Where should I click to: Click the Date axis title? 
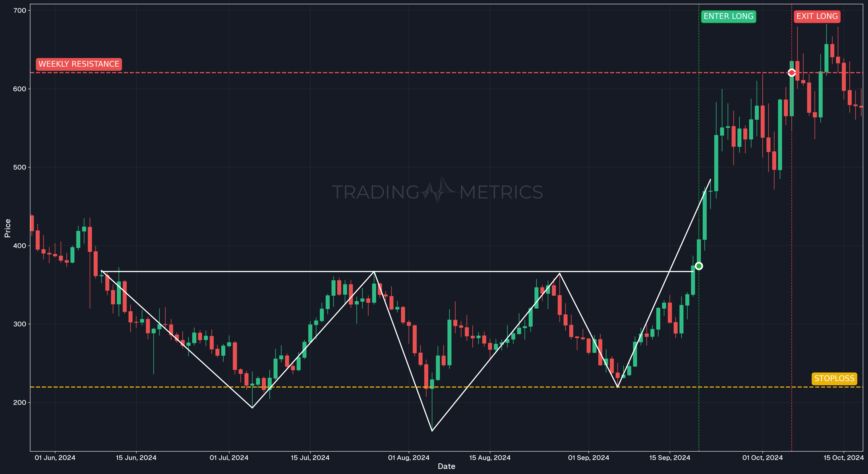coord(446,466)
